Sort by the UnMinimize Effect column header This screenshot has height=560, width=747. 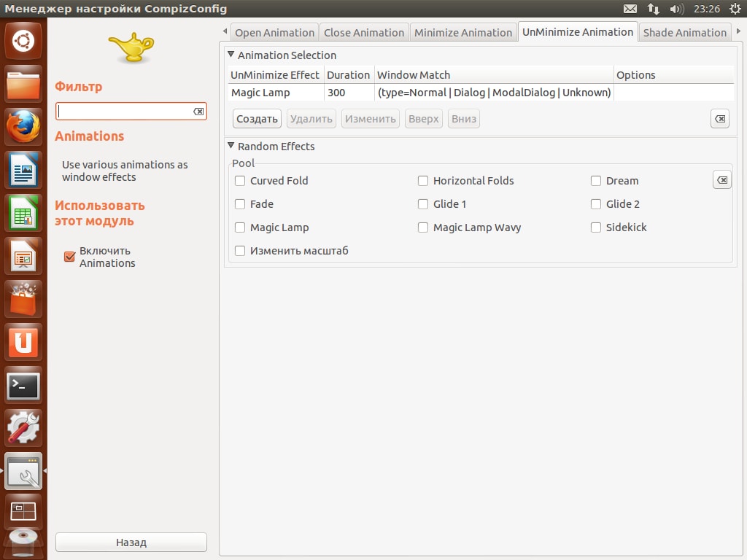click(276, 75)
